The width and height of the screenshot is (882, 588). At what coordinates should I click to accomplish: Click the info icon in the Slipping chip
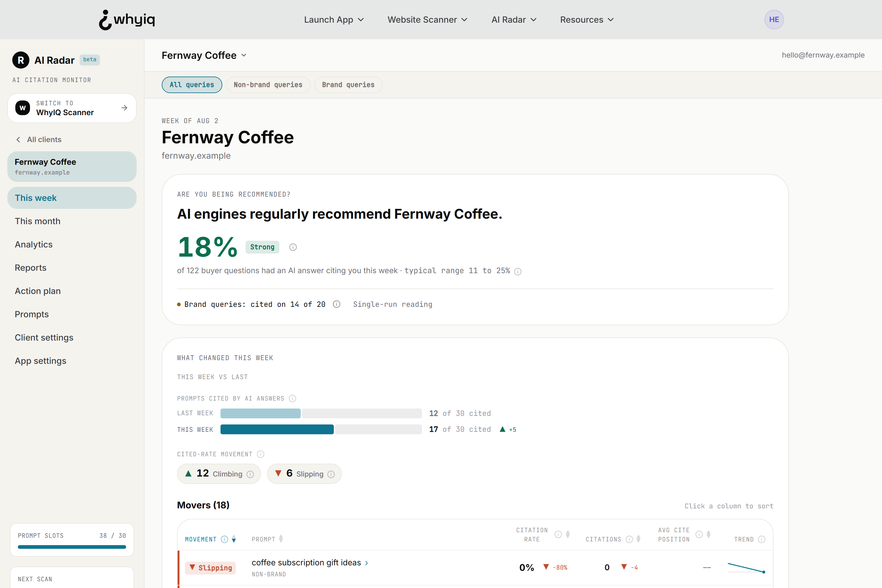331,474
